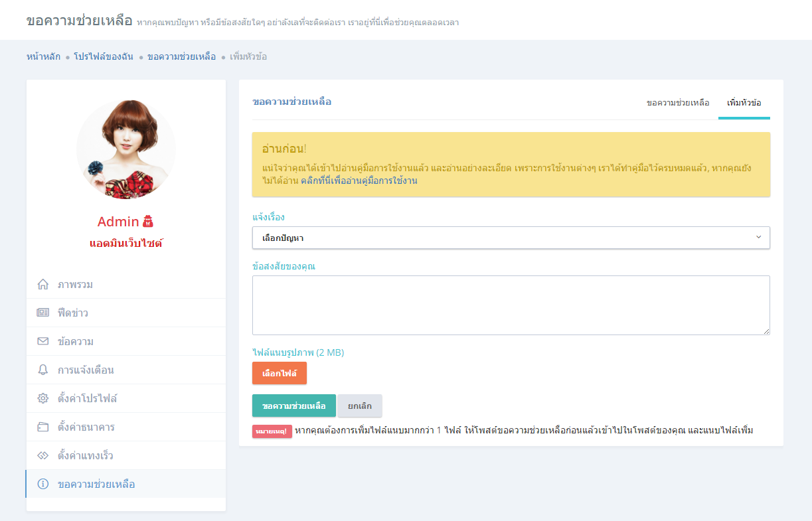Click the Admin profile avatar photo
This screenshot has width=812, height=521.
click(126, 149)
